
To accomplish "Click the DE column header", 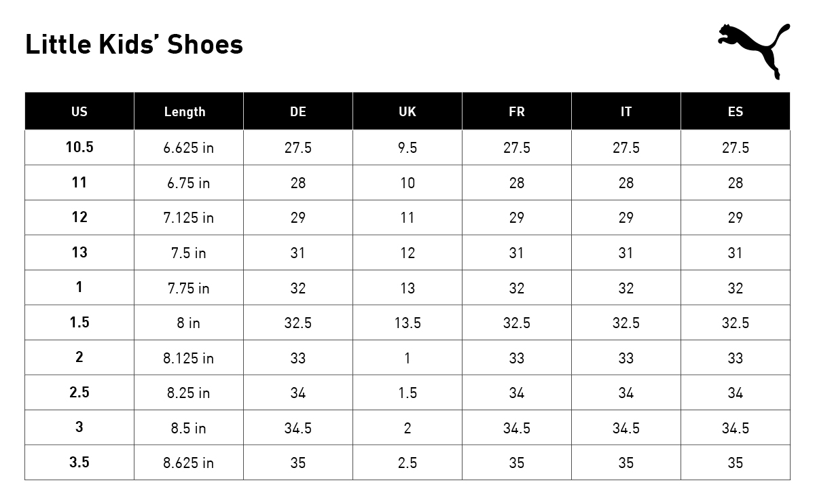I will [x=298, y=111].
